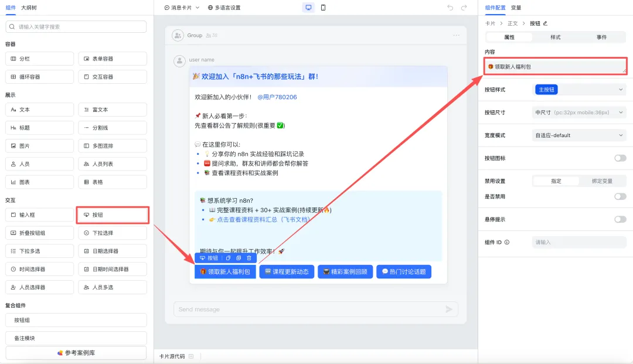The image size is (633, 364).
Task: Click the 组件 ID info icon
Action: pos(507,242)
